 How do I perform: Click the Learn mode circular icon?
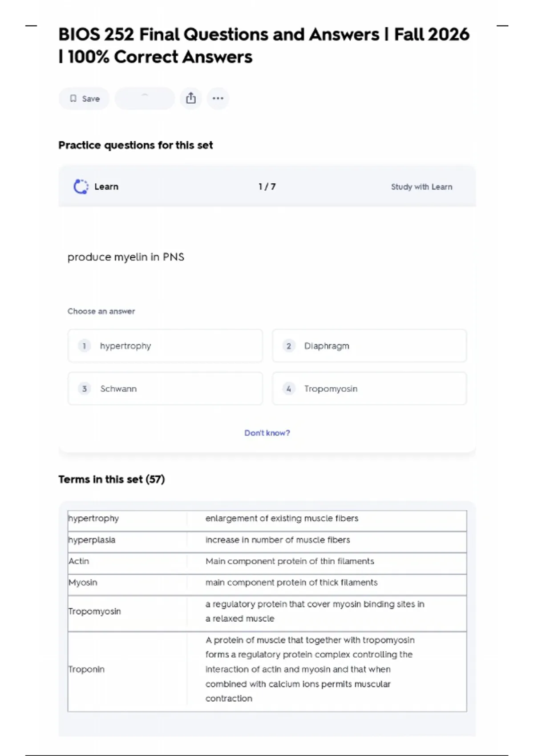pos(81,187)
